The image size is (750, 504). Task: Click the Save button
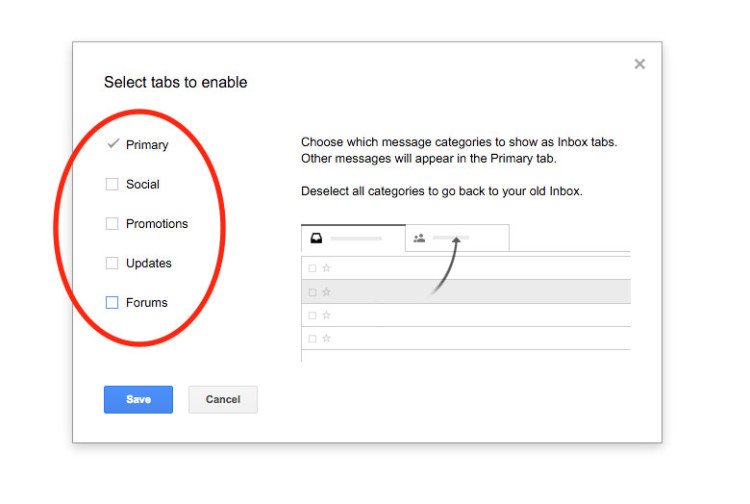138,399
